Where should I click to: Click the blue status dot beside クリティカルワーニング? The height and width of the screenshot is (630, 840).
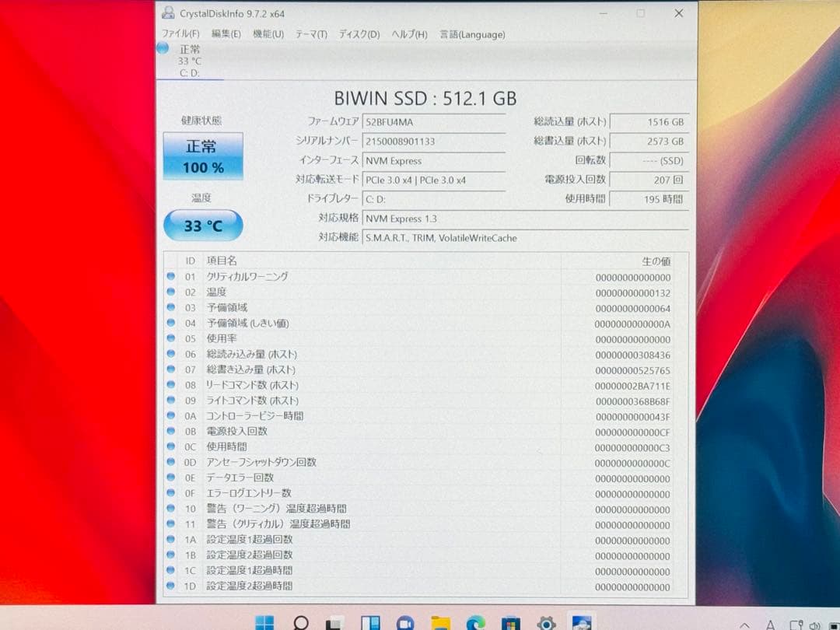click(x=172, y=276)
